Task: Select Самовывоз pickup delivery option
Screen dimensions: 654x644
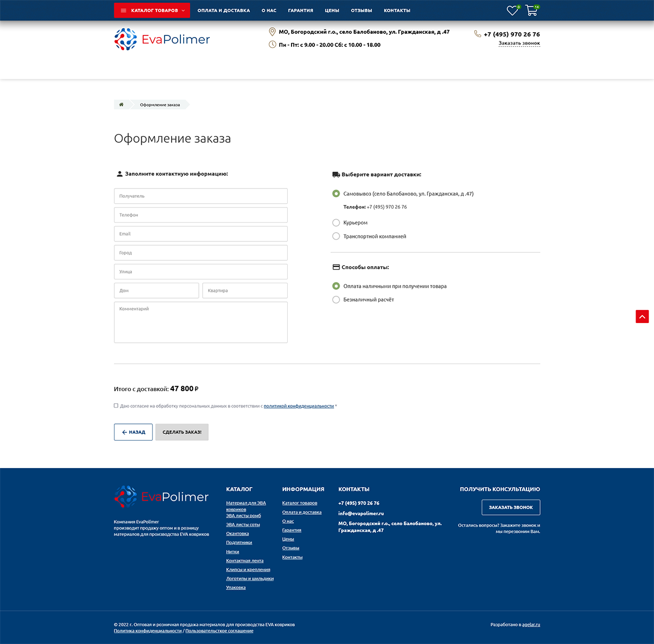Action: coord(336,193)
